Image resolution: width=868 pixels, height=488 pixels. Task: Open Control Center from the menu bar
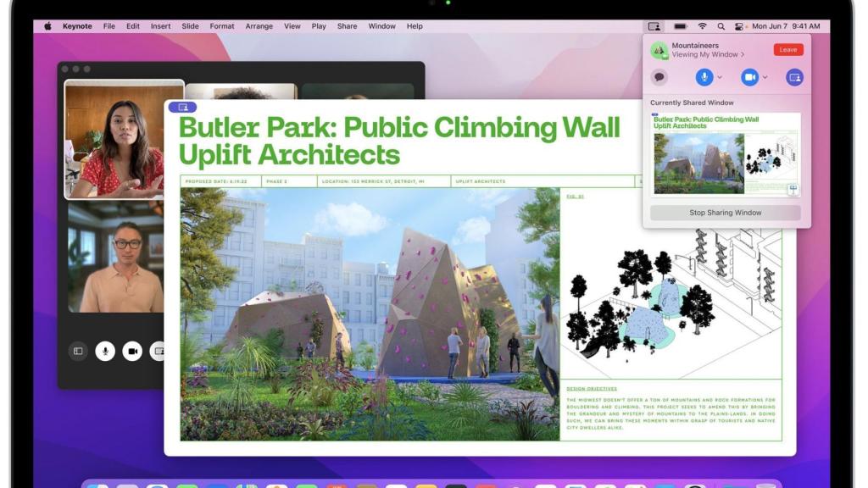740,26
